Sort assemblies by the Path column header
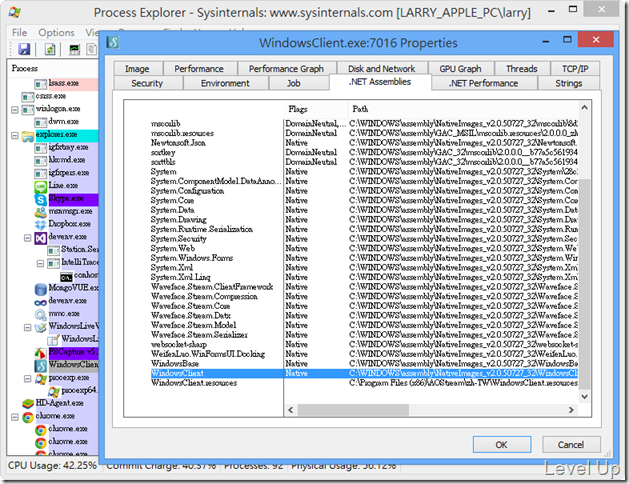 (x=463, y=109)
